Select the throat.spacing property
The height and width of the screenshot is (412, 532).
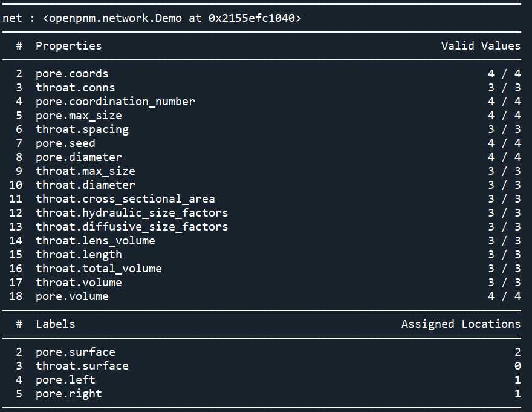82,129
